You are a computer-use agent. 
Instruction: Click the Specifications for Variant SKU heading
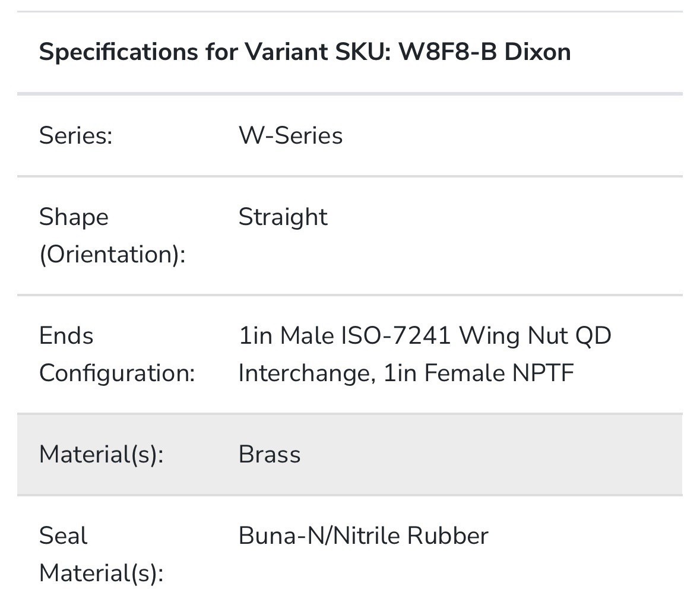305,52
